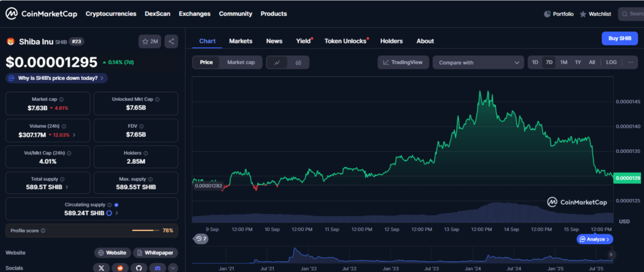The height and width of the screenshot is (272, 644).
Task: Expand Circulating supply details chevron
Action: (117, 213)
